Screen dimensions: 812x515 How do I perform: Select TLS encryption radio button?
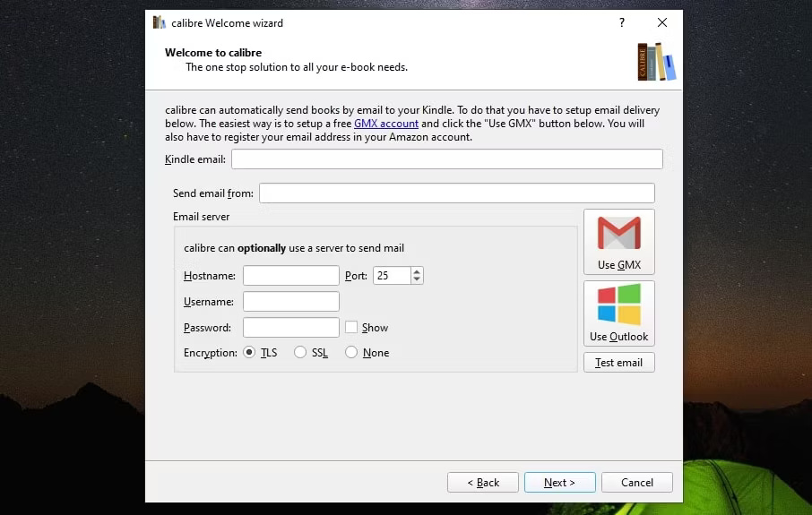click(249, 353)
